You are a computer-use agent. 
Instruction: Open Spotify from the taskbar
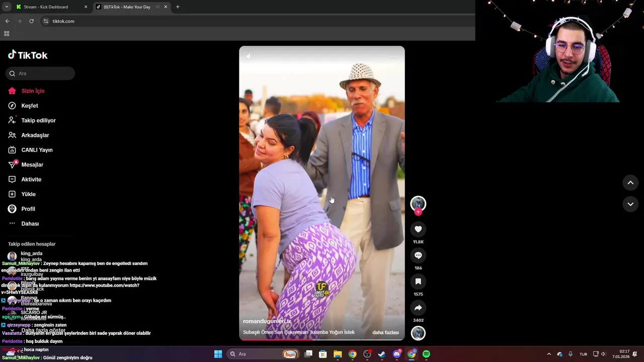[426, 354]
